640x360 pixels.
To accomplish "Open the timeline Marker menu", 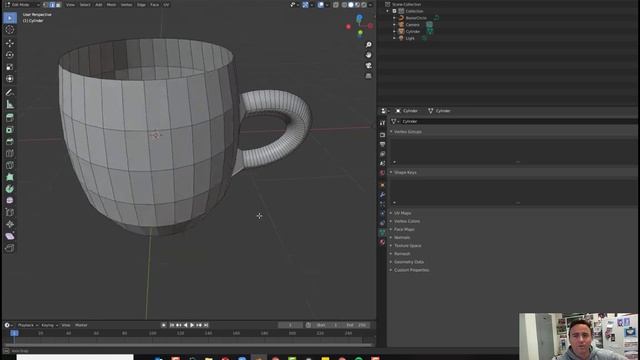I will [x=81, y=325].
